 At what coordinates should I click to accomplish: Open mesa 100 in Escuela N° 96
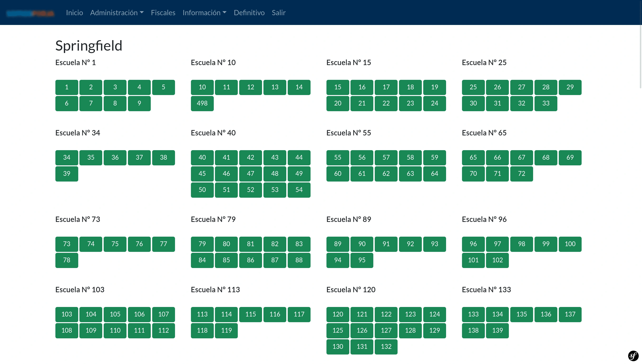(570, 244)
